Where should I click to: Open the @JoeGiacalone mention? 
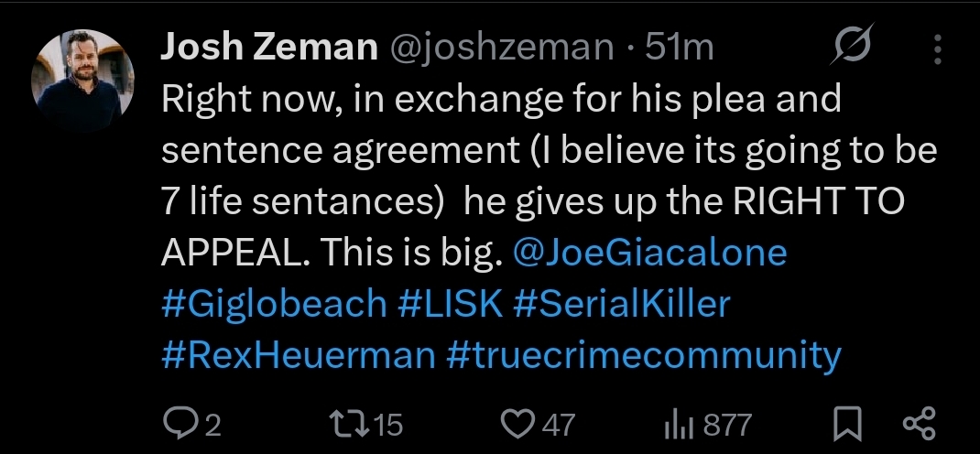tap(650, 254)
